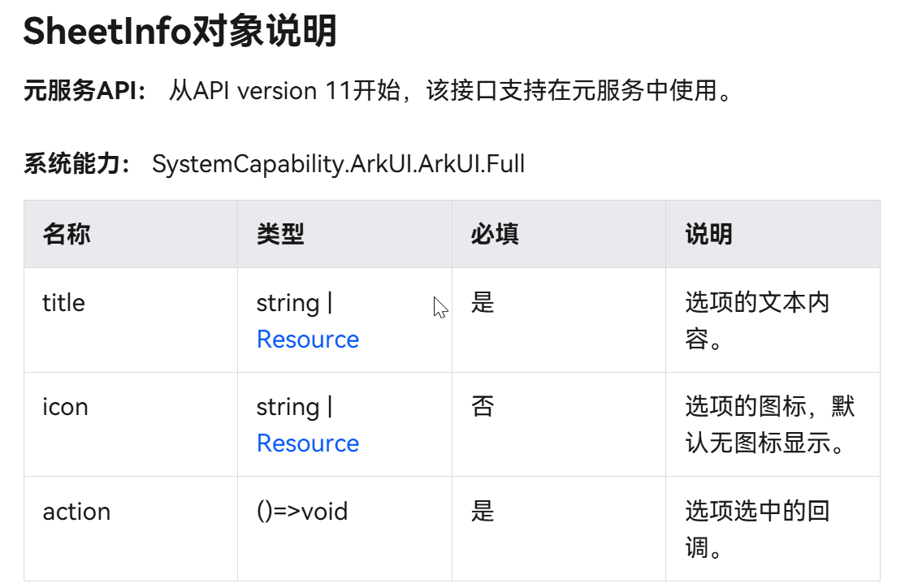Click the SystemCapability.ArkUI.ArkUI.Full text
This screenshot has width=905, height=588.
pyautogui.click(x=338, y=164)
